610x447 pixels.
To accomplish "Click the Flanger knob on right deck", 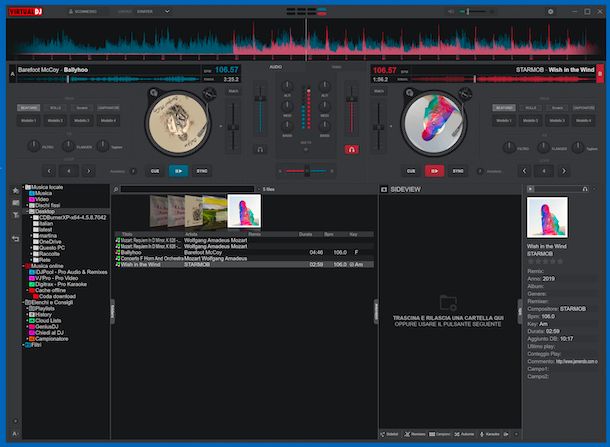I will coord(543,147).
